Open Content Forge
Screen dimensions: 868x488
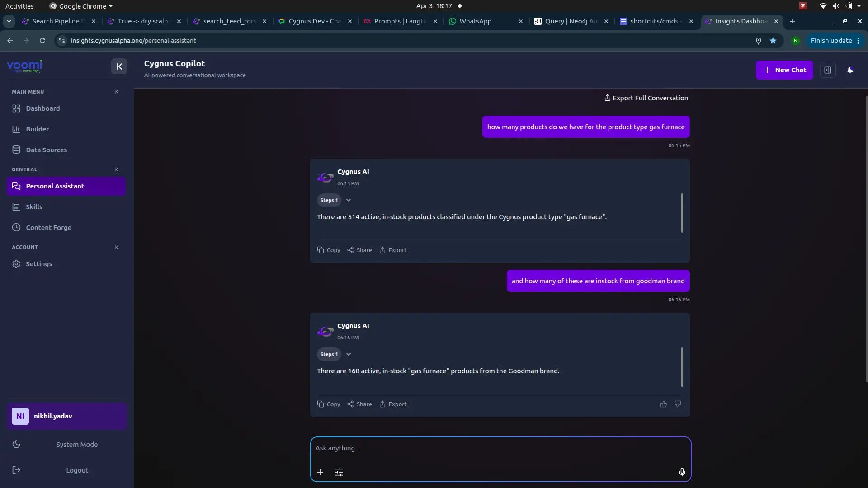[x=66, y=228]
